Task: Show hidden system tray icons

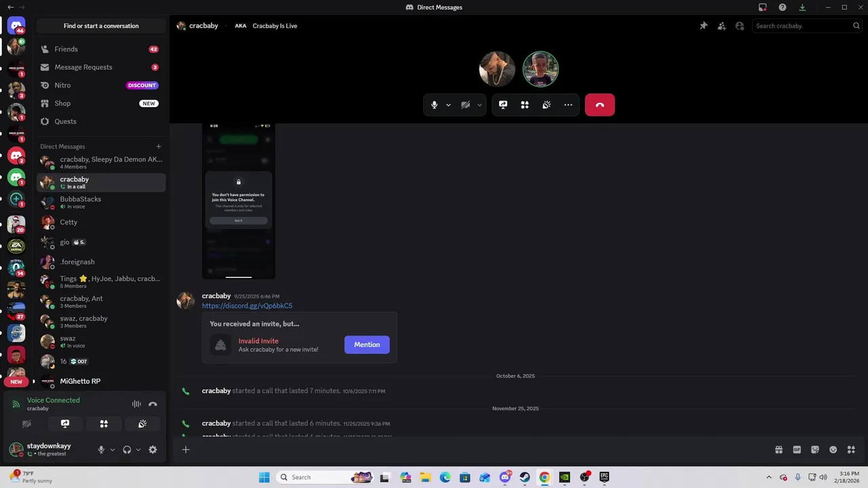Action: tap(768, 477)
